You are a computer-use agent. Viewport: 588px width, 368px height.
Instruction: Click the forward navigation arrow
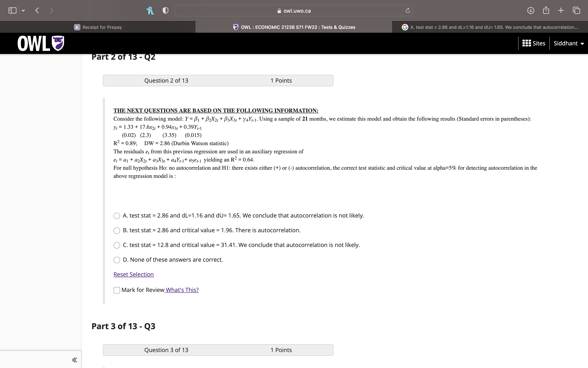tap(51, 10)
